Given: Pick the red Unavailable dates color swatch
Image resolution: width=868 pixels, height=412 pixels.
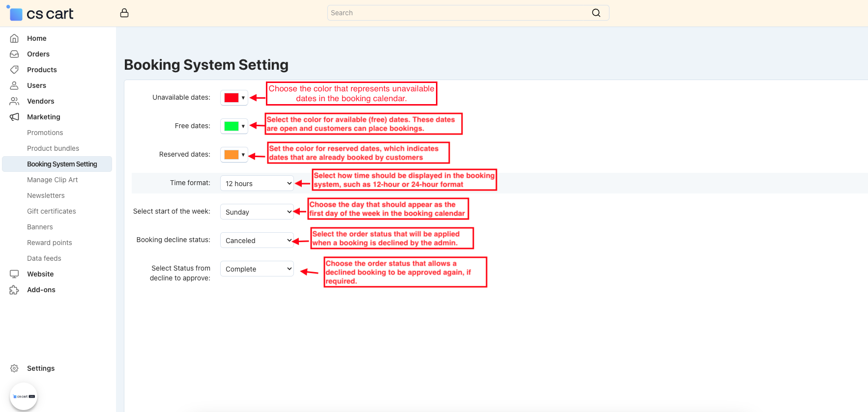Looking at the screenshot, I should coord(231,98).
